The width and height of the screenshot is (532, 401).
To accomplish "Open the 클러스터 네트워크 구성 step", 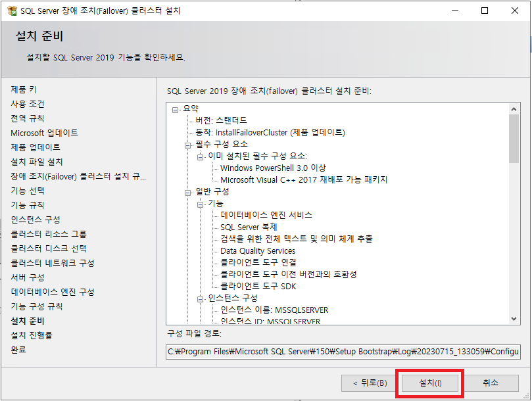I will coord(53,263).
